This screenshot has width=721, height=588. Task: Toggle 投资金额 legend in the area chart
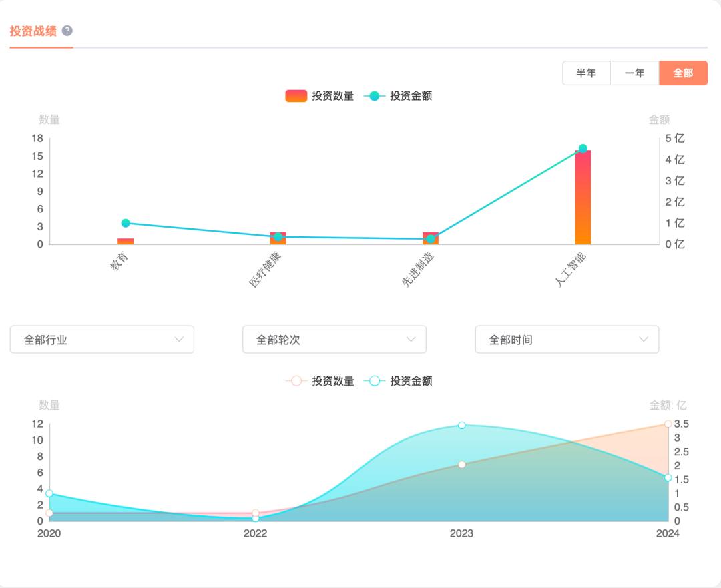[398, 381]
